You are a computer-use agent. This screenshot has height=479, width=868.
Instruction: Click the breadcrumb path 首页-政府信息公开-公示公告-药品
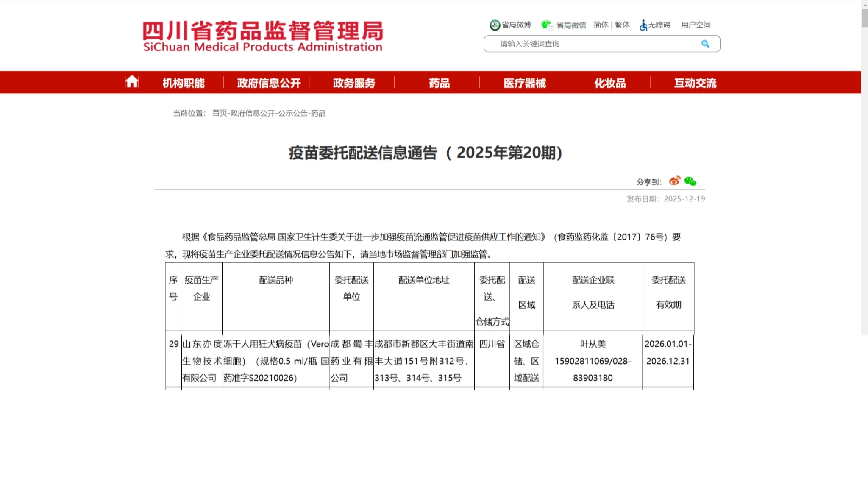(x=269, y=113)
